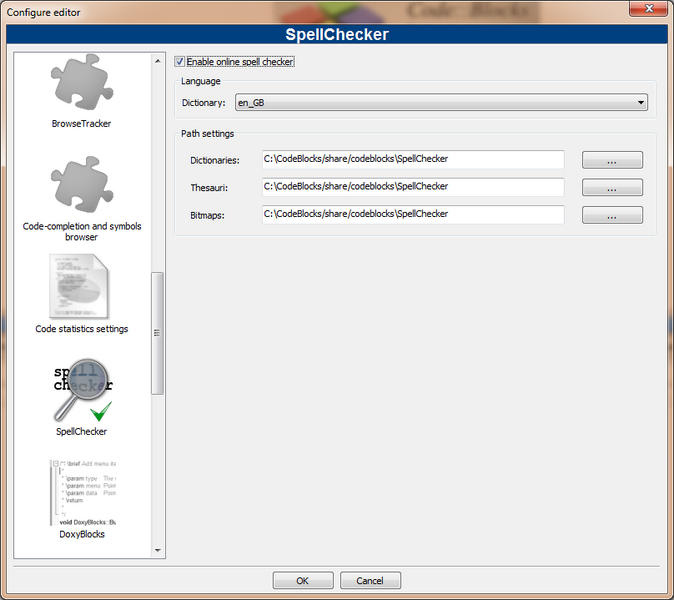Click the sidebar scroll down arrow
The image size is (674, 600).
pos(158,550)
